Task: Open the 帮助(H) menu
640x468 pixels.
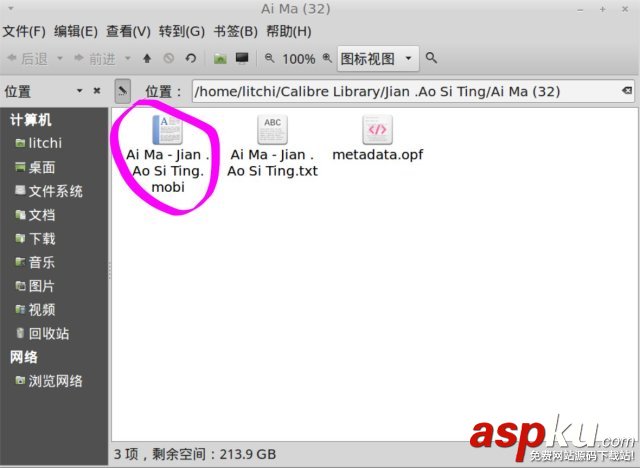Action: point(289,31)
